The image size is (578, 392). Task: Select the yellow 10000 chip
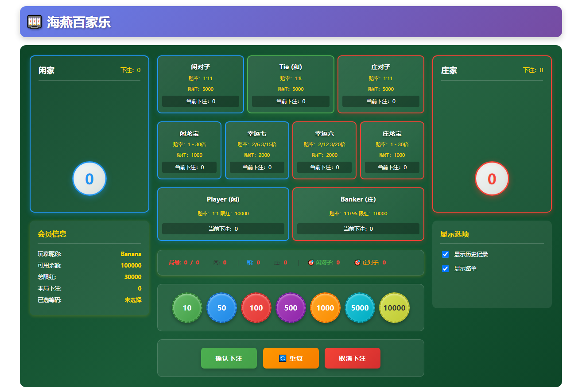[394, 307]
